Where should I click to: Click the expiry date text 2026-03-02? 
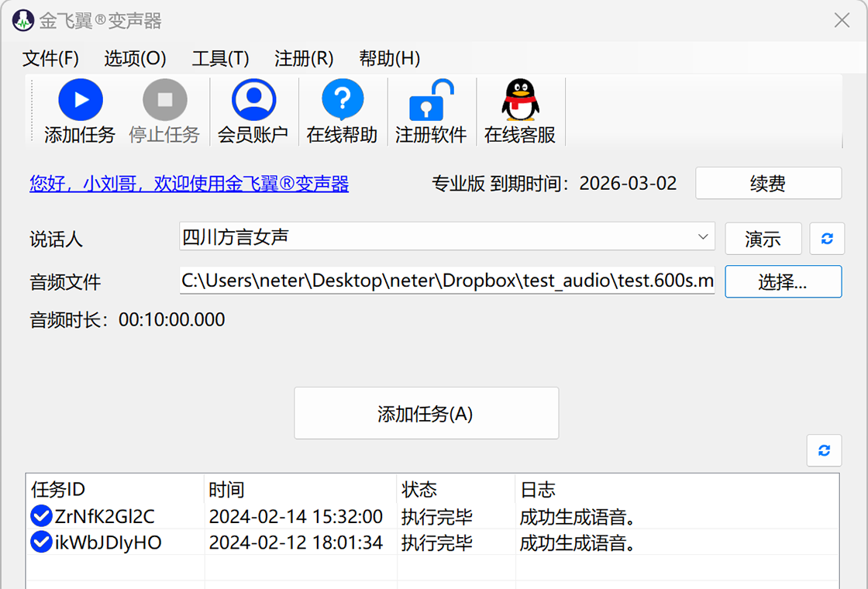click(x=628, y=183)
